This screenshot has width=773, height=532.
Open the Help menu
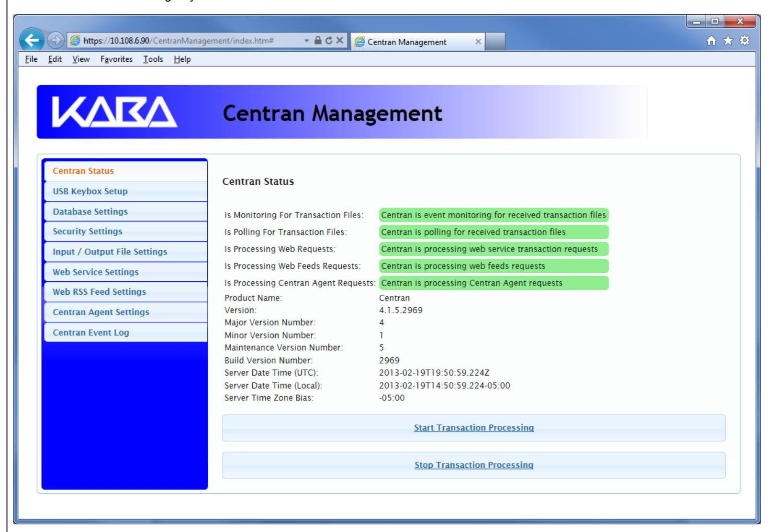click(x=182, y=59)
